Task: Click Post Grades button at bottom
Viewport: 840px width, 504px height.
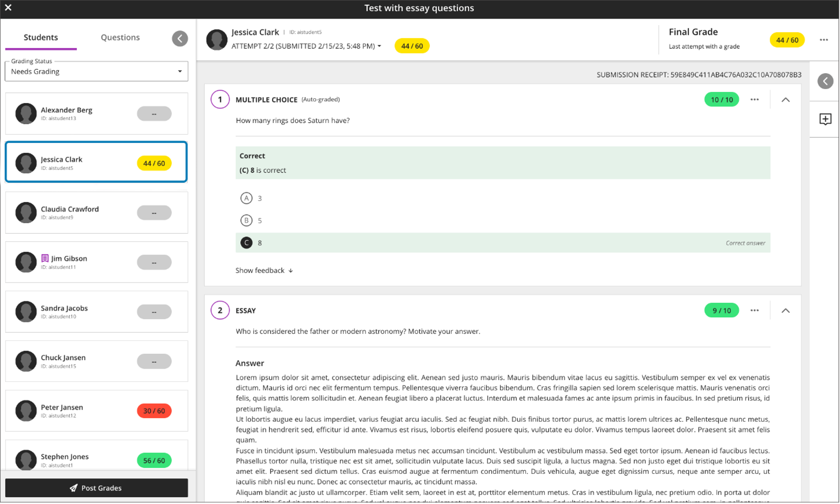Action: click(x=97, y=487)
